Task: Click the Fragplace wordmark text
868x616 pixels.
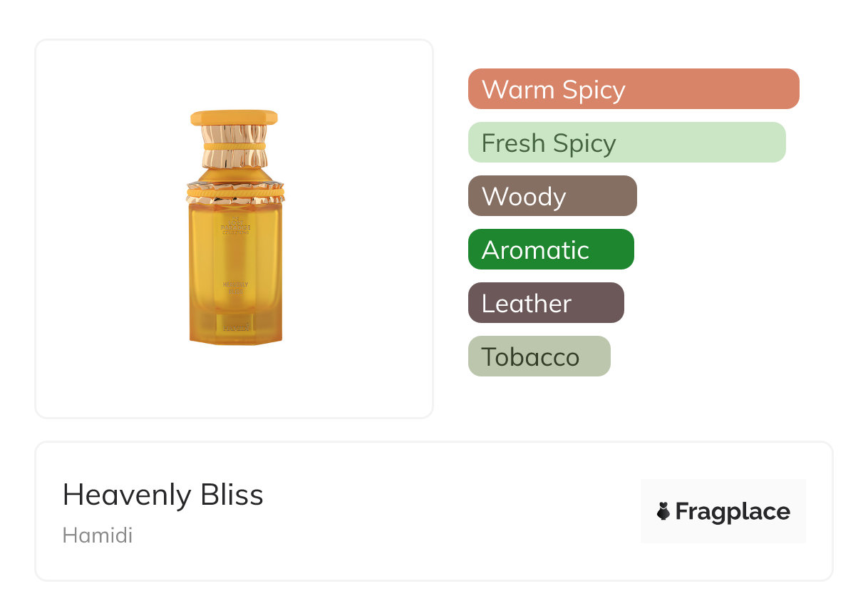Action: click(x=733, y=511)
